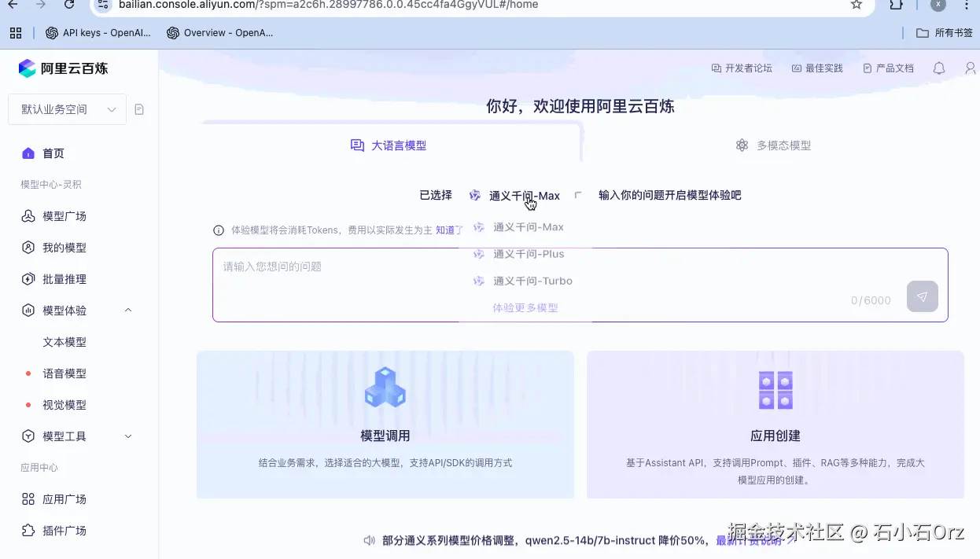
Task: Switch to the 多模态模型 tab
Action: tap(773, 145)
